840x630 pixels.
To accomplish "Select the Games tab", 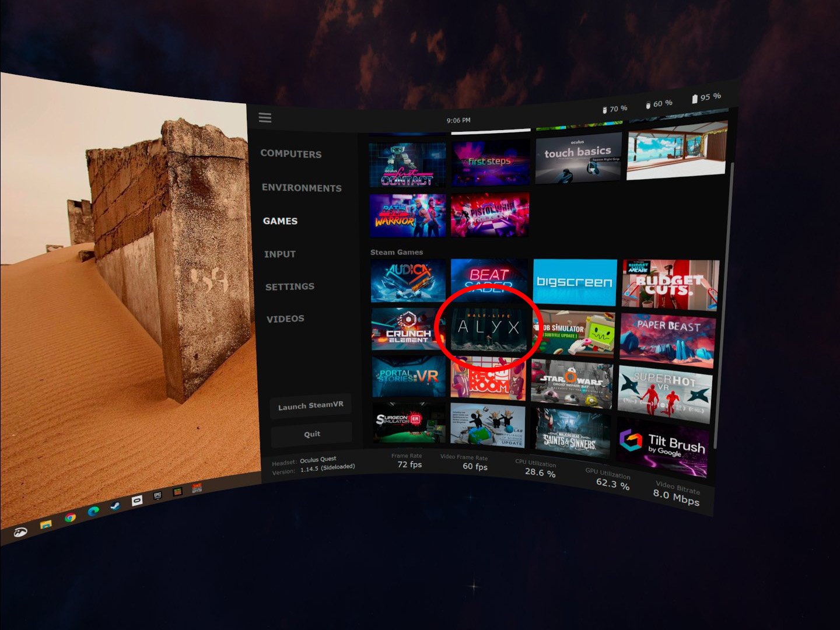I will pos(281,221).
